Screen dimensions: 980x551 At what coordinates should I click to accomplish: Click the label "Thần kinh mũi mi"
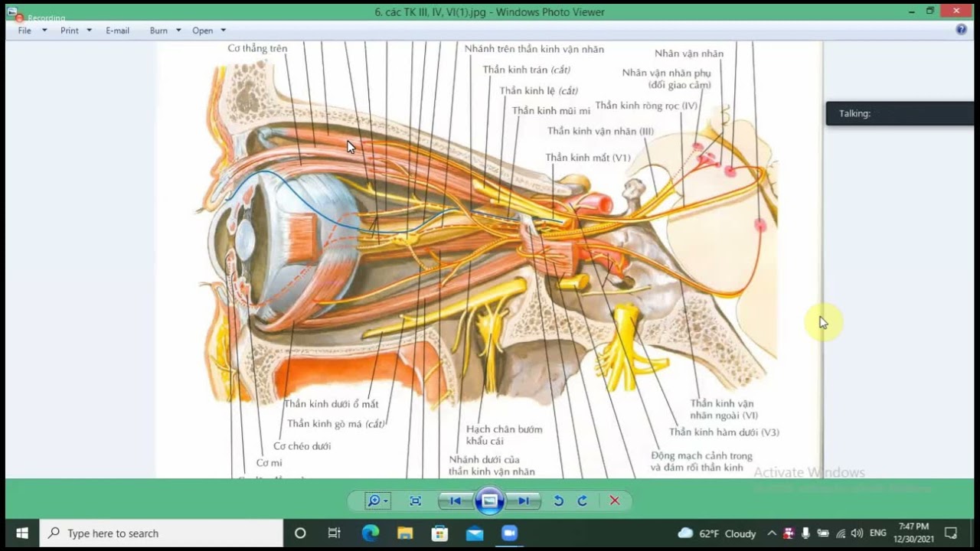(x=551, y=111)
